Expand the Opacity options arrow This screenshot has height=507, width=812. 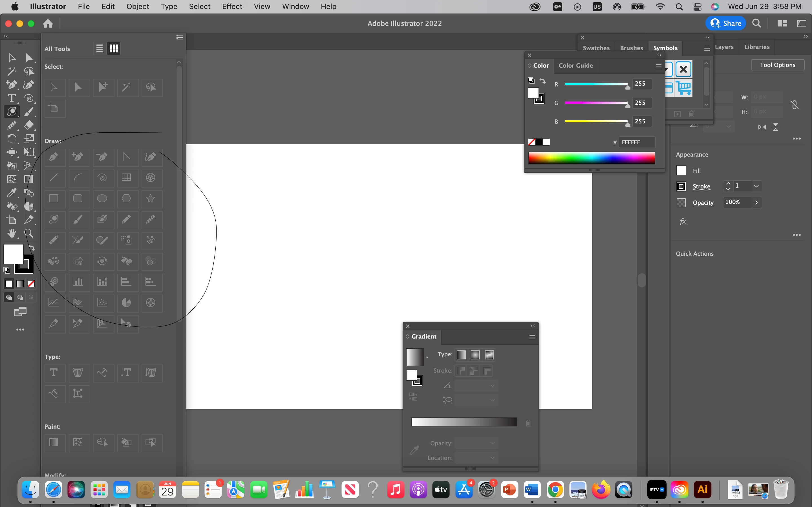click(756, 202)
